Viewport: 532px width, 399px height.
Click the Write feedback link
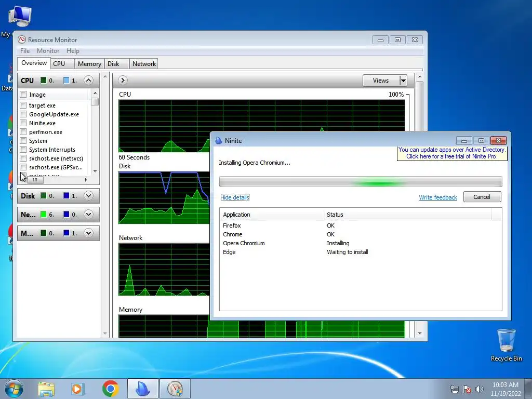[x=437, y=197]
